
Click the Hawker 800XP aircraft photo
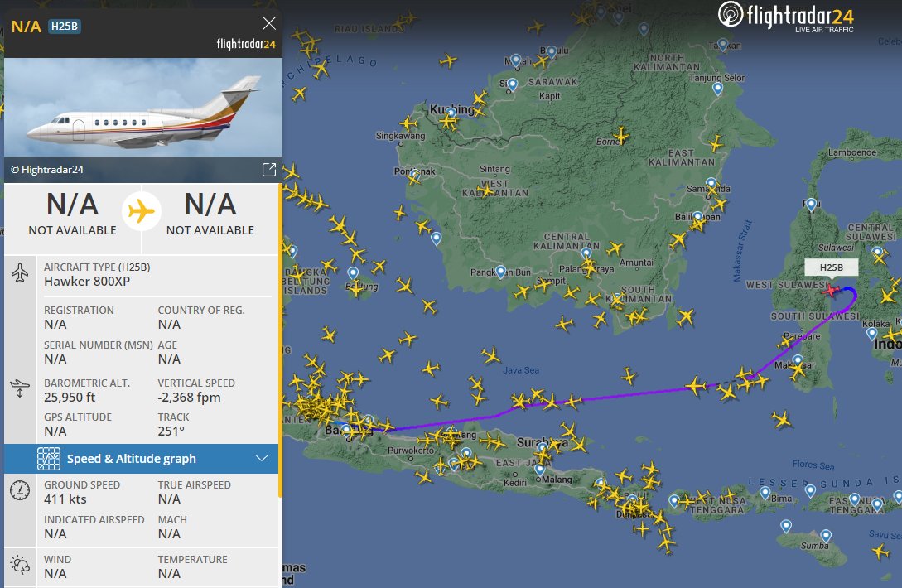tap(143, 107)
